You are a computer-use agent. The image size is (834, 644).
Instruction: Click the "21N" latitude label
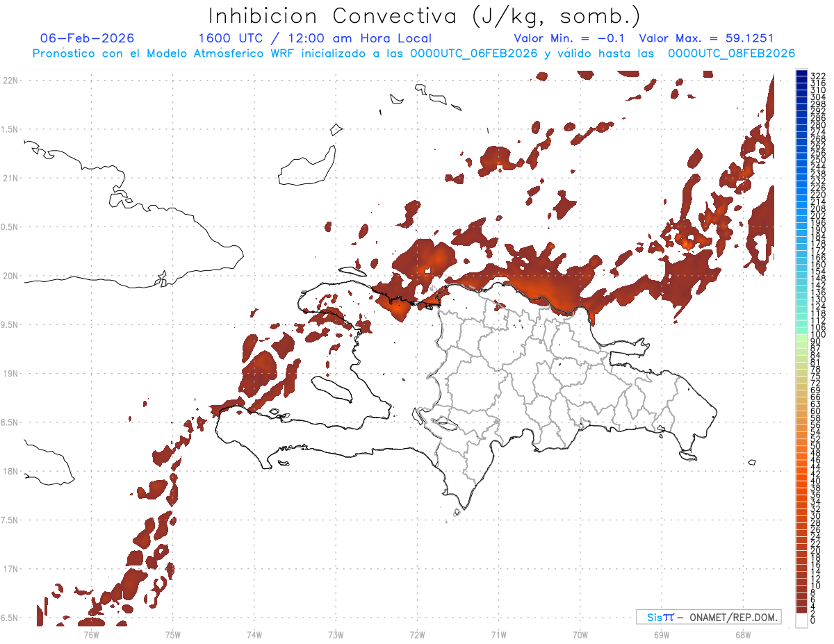(10, 178)
